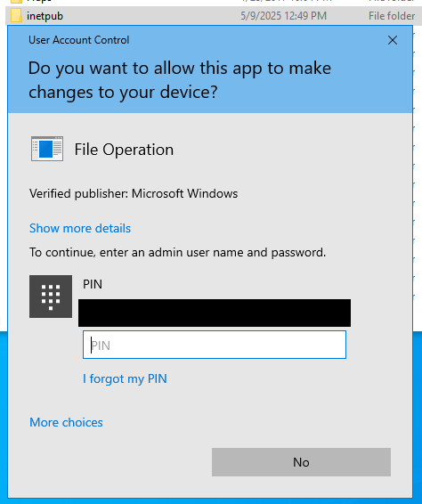The image size is (422, 504).
Task: Click the I forgot my PIN link
Action: (125, 378)
